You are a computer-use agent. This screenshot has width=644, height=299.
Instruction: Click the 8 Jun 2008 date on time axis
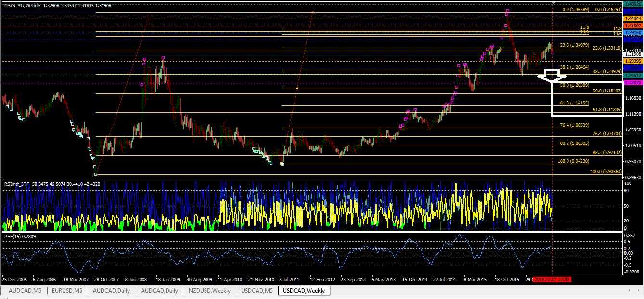coord(136,279)
